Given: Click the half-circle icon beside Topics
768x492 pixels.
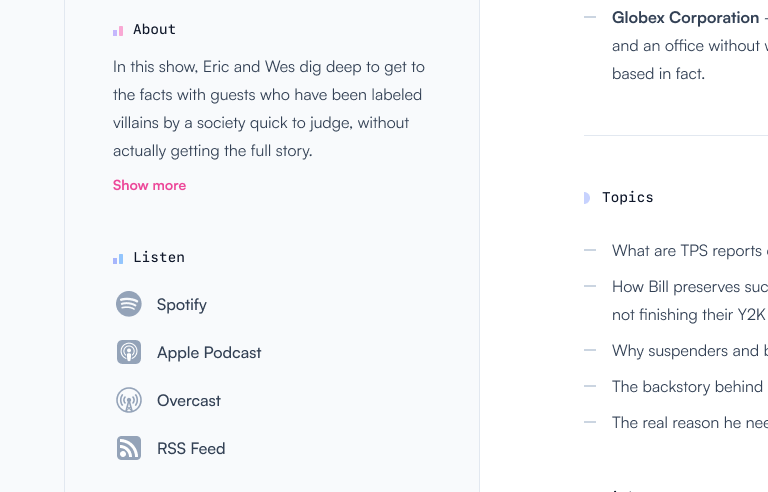Looking at the screenshot, I should click(587, 198).
